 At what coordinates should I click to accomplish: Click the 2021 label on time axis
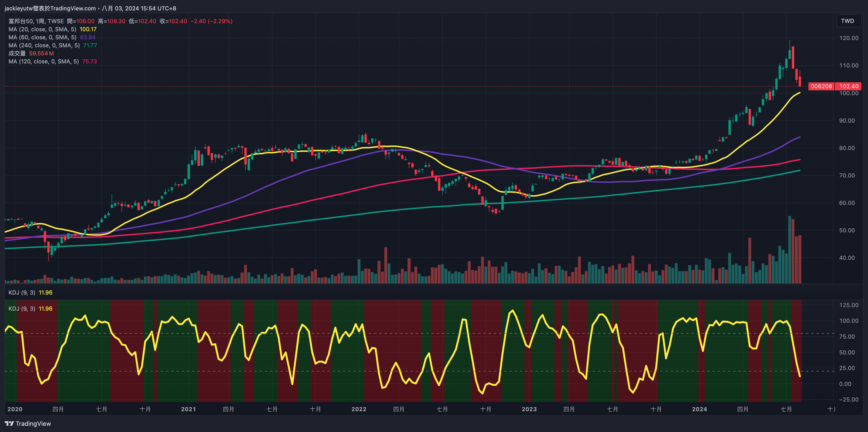(188, 409)
